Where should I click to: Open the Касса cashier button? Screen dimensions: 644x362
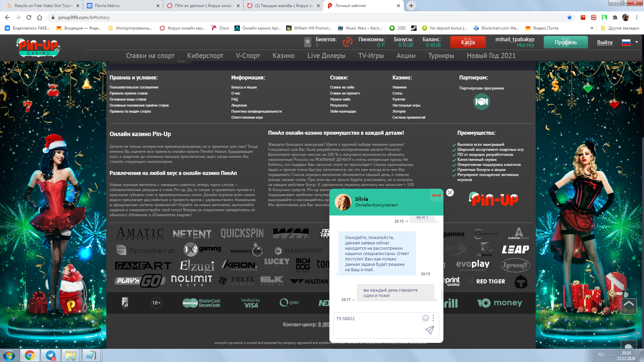pyautogui.click(x=468, y=42)
